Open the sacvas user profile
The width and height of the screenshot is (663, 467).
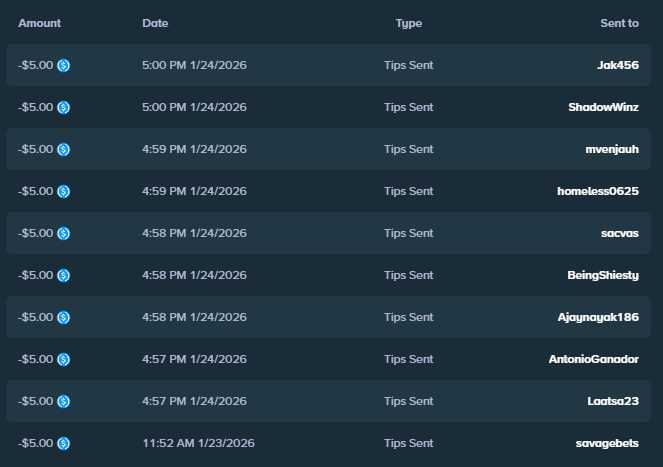(x=620, y=233)
